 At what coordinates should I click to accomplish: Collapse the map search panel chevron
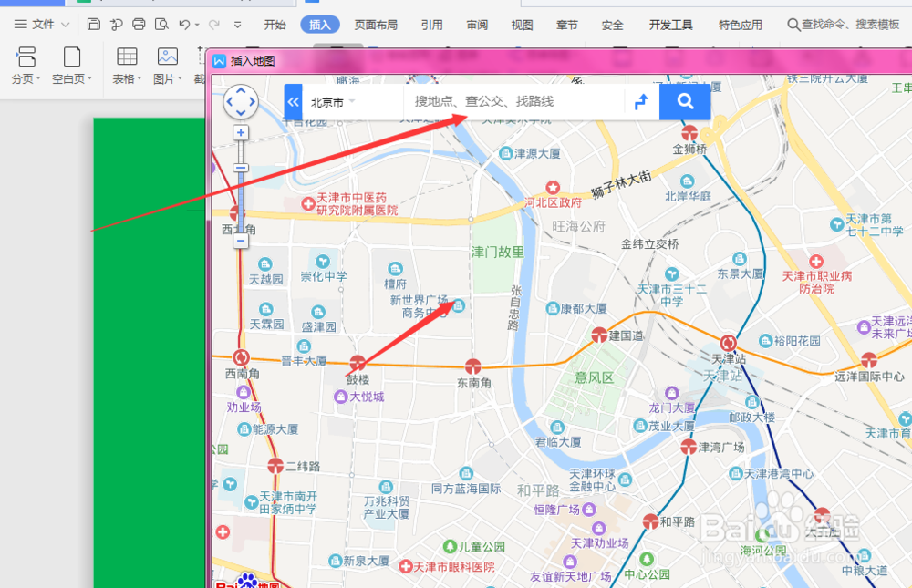(x=293, y=102)
